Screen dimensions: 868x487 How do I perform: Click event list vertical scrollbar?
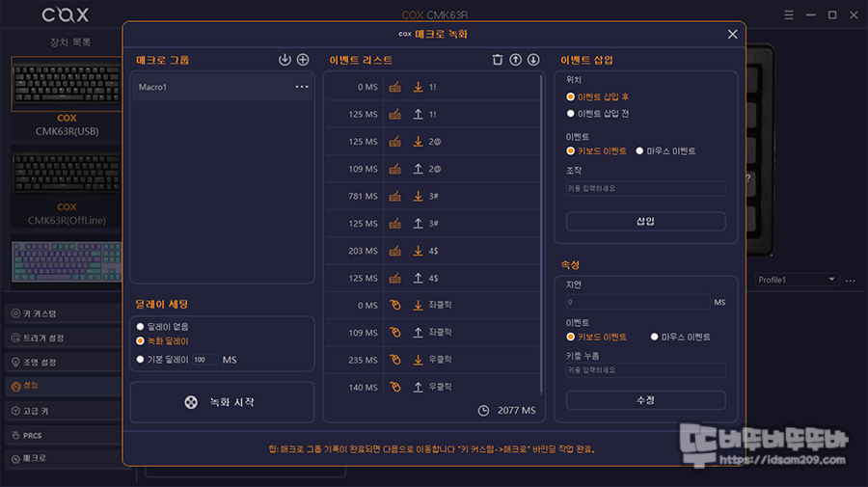point(541,235)
